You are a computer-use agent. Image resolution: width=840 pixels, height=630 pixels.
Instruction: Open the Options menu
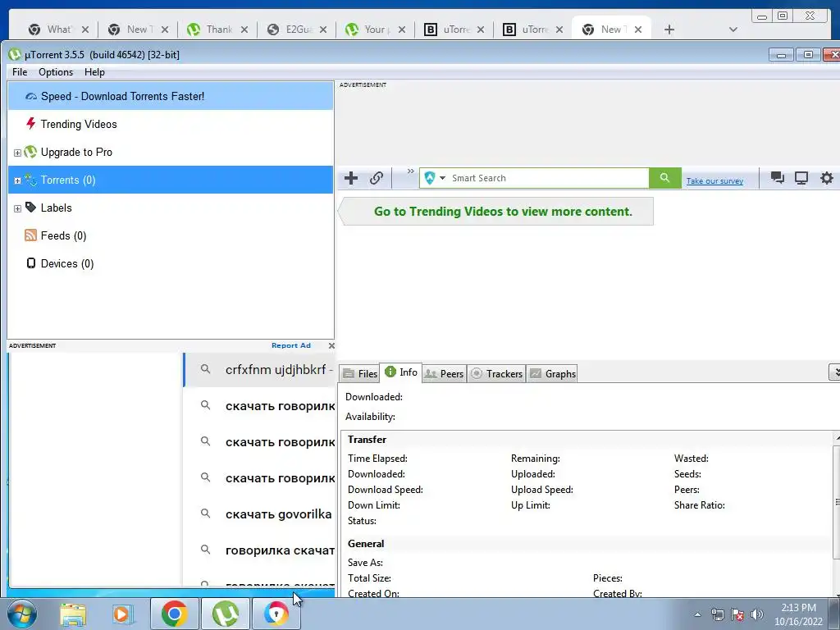pyautogui.click(x=56, y=72)
